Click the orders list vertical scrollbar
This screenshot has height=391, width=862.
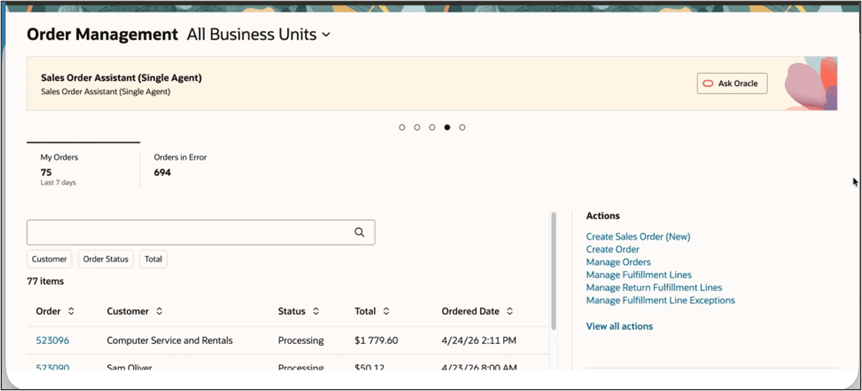click(554, 271)
